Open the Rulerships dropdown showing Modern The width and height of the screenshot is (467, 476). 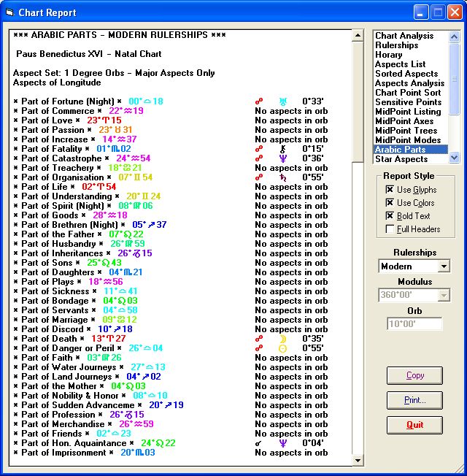(444, 266)
